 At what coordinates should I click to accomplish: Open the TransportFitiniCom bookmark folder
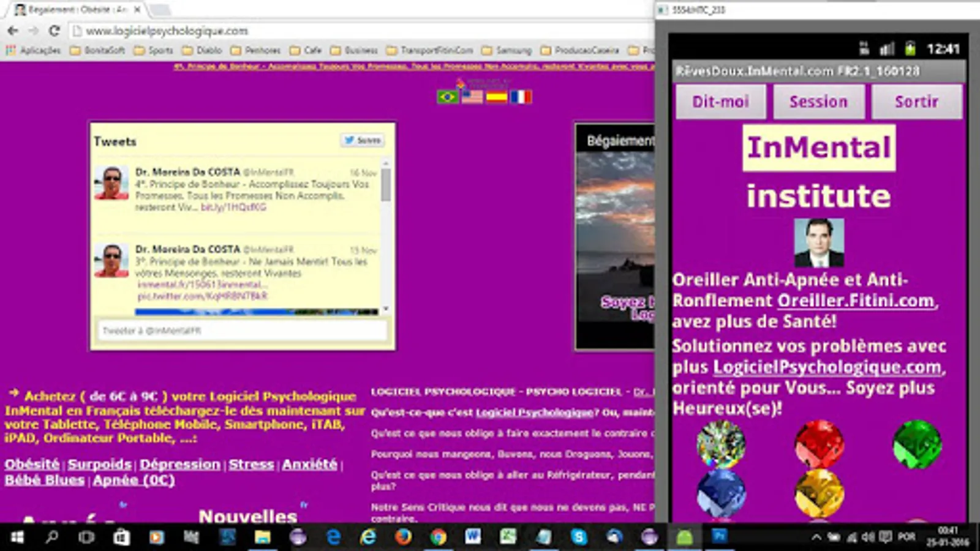click(431, 50)
